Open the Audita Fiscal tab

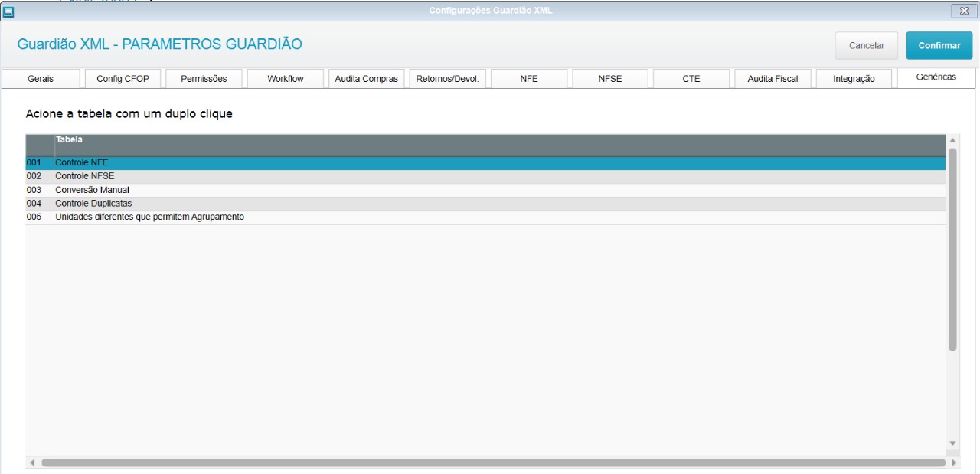(x=773, y=79)
